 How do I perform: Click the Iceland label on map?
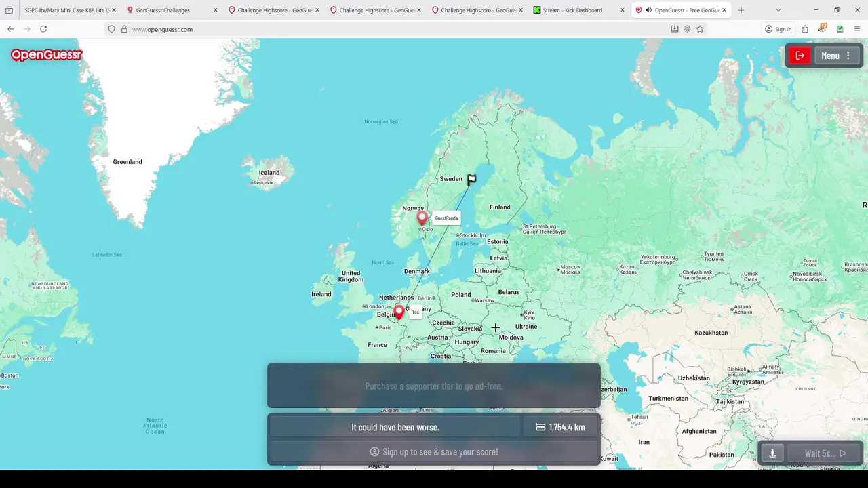point(269,173)
